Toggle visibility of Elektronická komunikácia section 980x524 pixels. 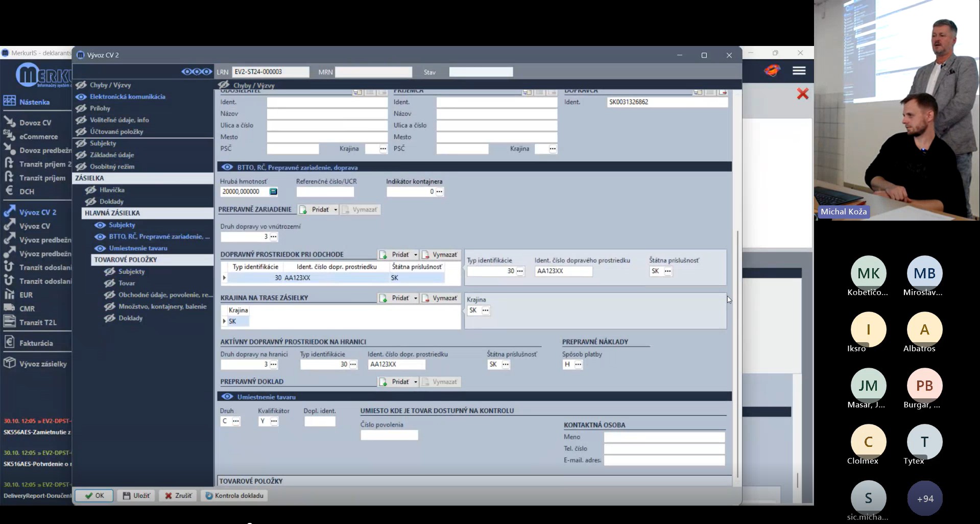point(81,97)
